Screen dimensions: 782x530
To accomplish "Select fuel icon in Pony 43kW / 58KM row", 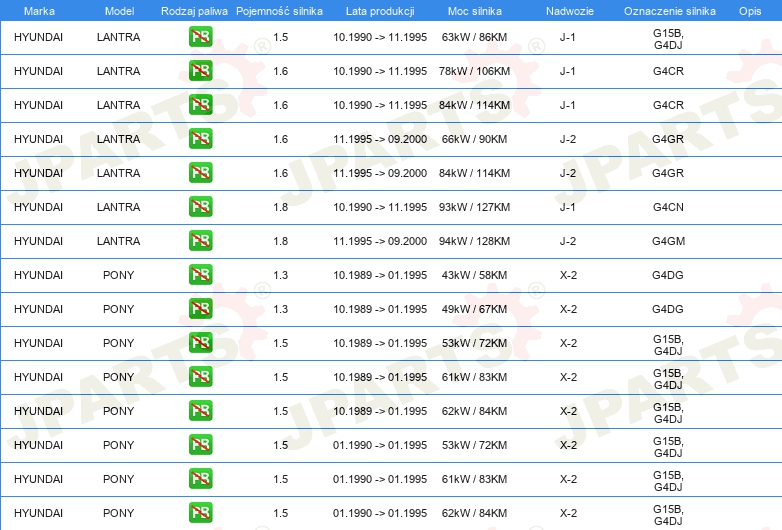I will click(200, 275).
